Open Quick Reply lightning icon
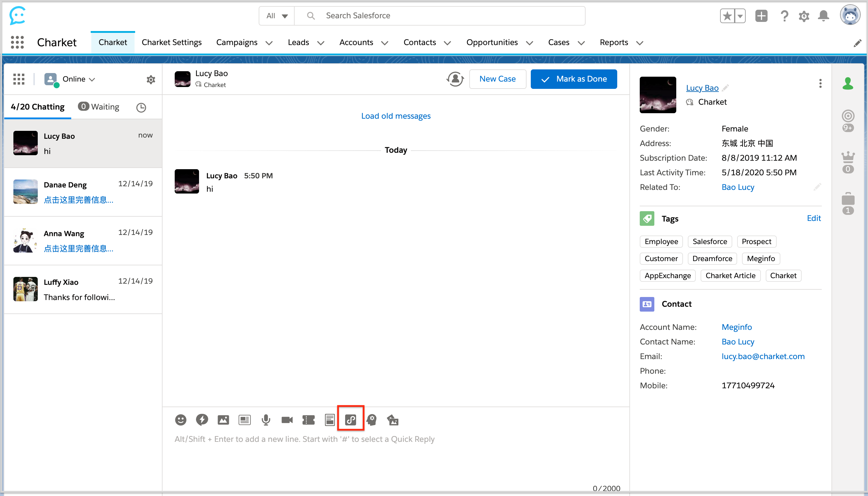868x496 pixels. pyautogui.click(x=202, y=420)
